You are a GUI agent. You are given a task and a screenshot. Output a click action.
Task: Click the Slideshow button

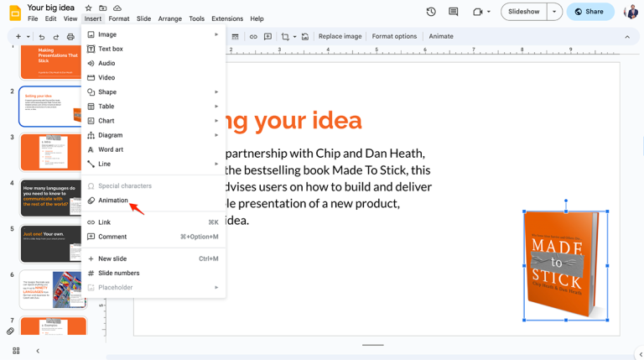click(523, 12)
